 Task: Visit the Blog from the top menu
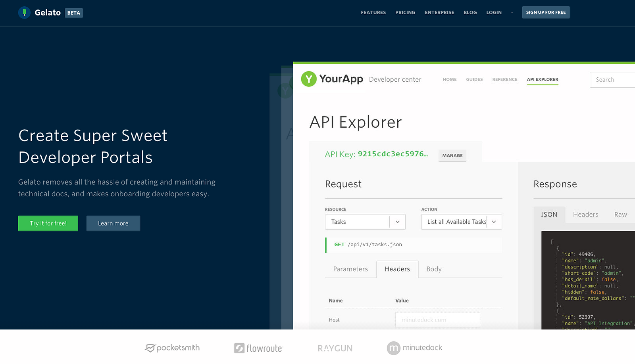(470, 13)
